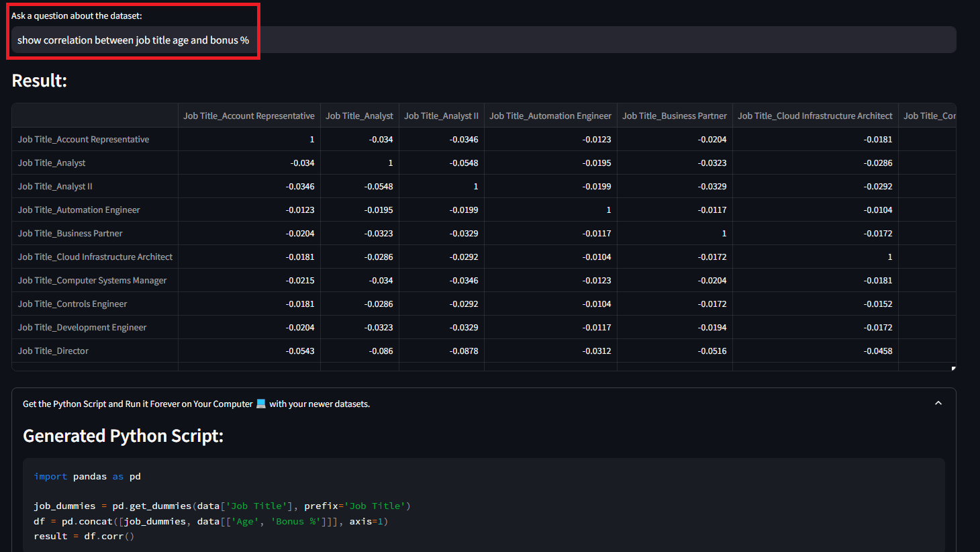The image size is (980, 552).
Task: Click the Job Title_Automation Engineer row label
Action: (95, 210)
